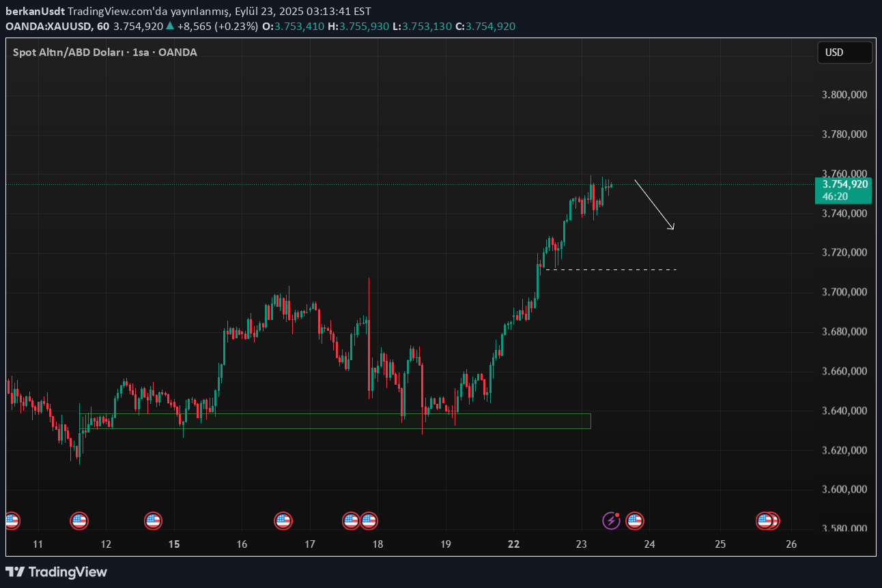Click the green current price label 3.754,920

pyautogui.click(x=844, y=184)
